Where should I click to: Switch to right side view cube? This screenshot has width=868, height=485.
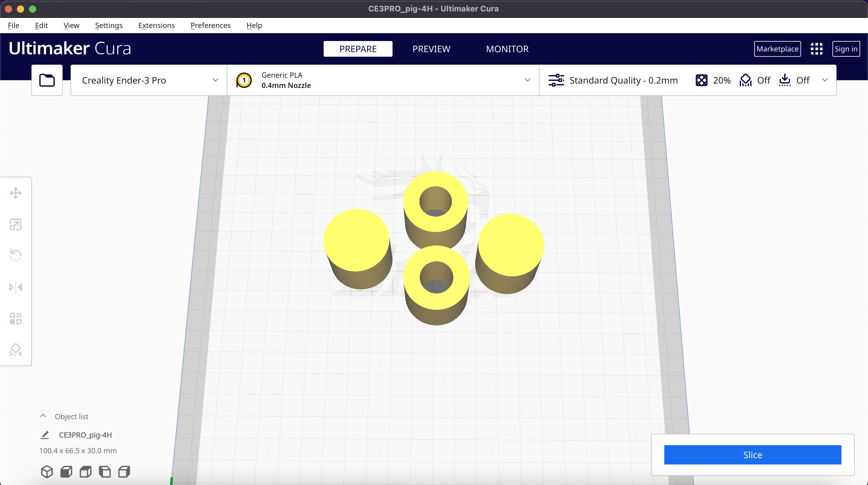(124, 471)
